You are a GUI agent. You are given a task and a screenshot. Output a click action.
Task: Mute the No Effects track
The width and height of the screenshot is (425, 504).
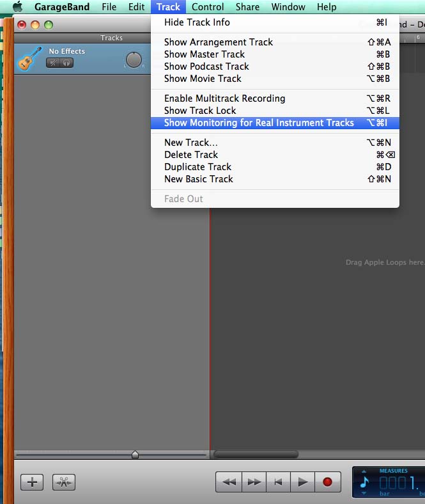53,63
